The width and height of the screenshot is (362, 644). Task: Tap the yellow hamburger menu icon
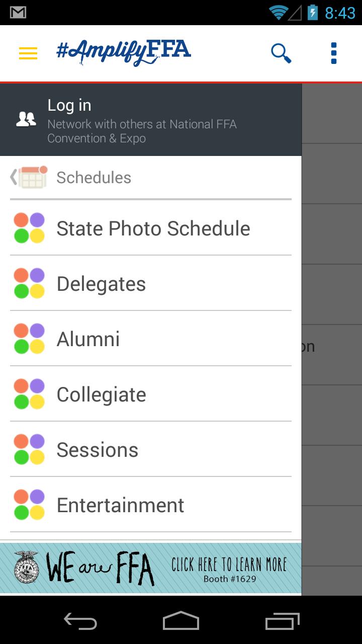(x=28, y=53)
